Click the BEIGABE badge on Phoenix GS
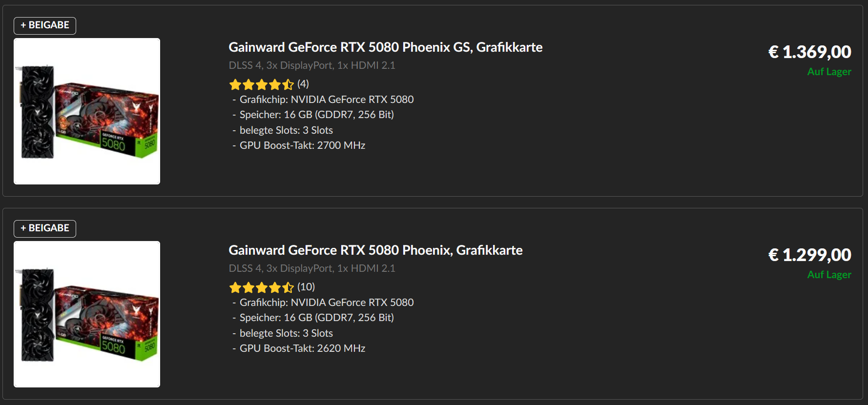This screenshot has width=868, height=405. (45, 25)
